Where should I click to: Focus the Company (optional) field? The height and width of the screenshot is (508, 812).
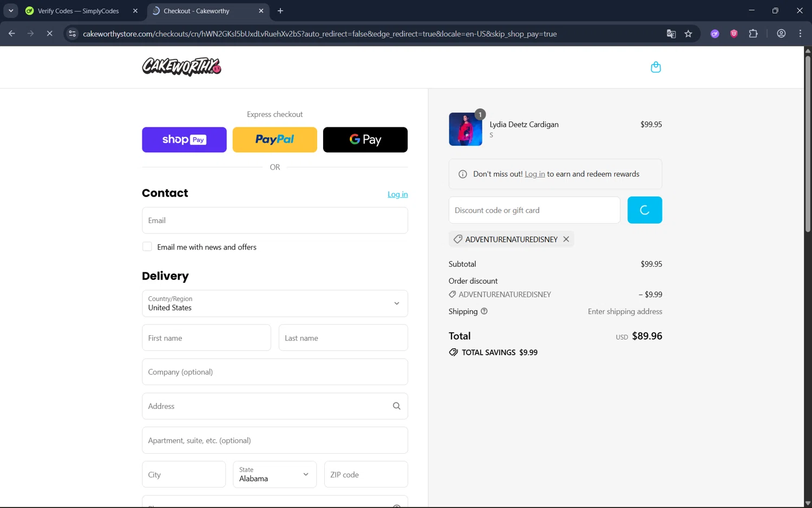275,372
